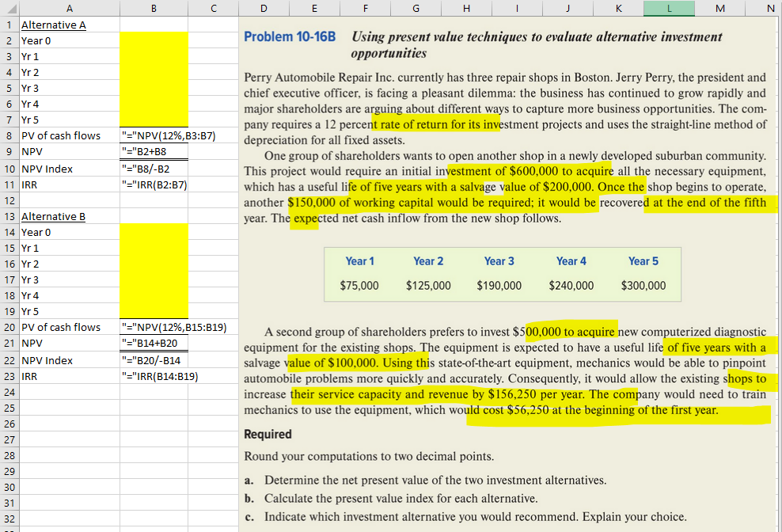This screenshot has height=532, width=782.
Task: Click 'NPV' label in row 9
Action: tap(32, 152)
